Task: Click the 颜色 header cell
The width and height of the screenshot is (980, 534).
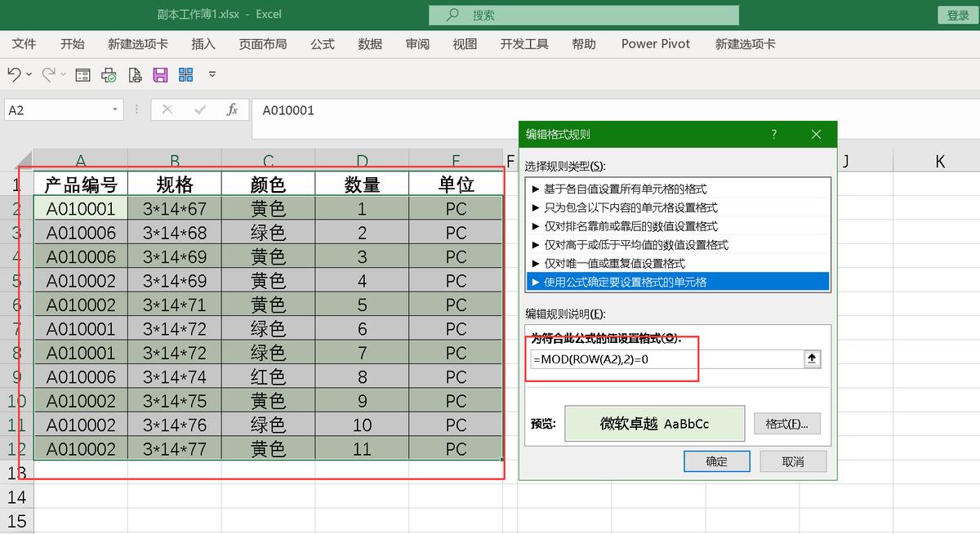Action: click(x=268, y=184)
